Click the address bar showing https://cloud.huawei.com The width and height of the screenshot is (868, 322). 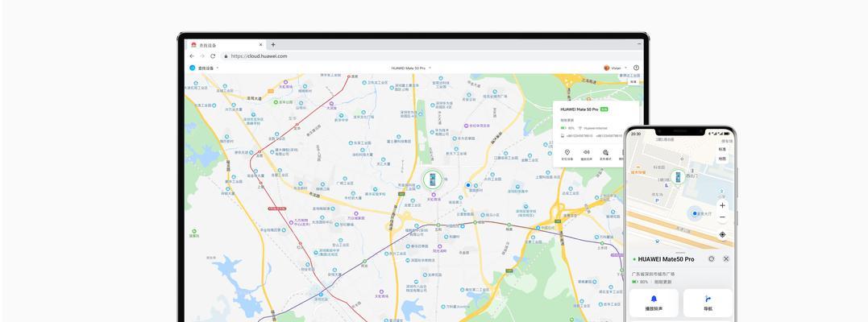tap(432, 56)
